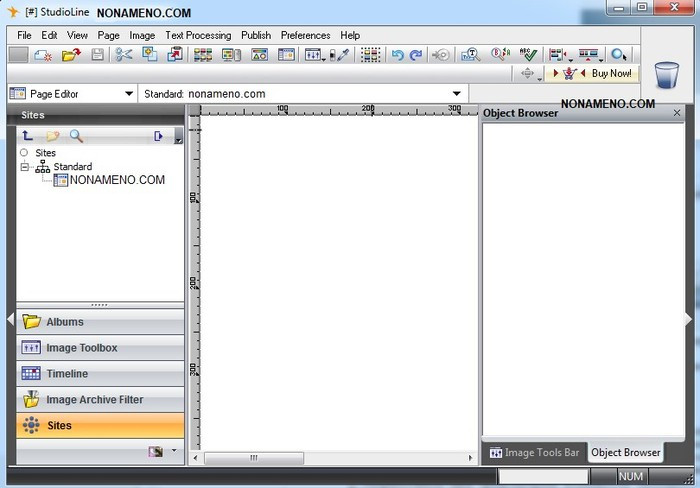The image size is (700, 488).
Task: Select the Sites radio button in tree
Action: [24, 153]
